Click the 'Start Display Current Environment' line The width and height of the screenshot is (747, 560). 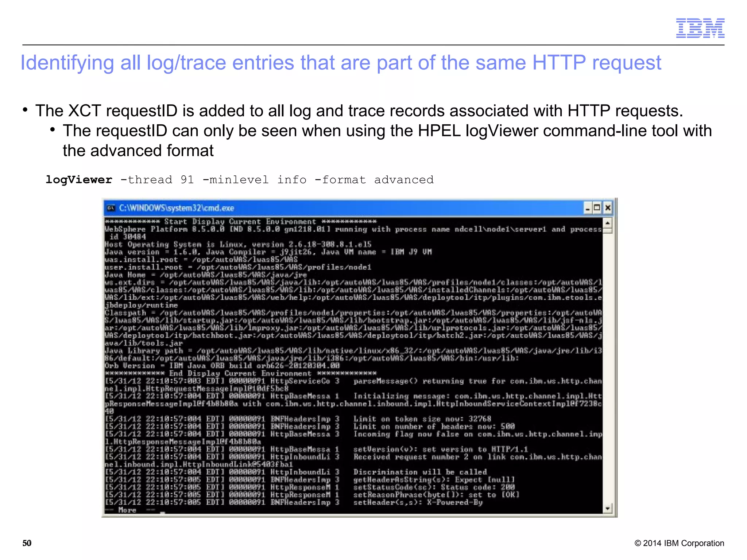[241, 222]
